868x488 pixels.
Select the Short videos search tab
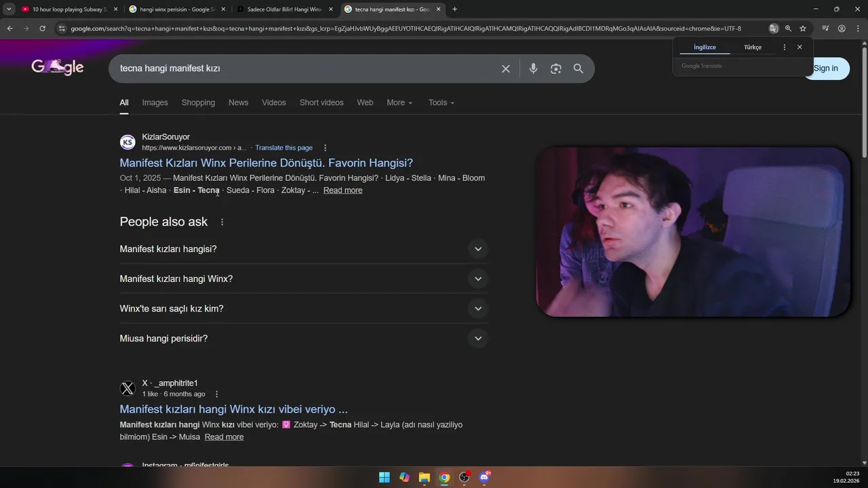pos(321,102)
